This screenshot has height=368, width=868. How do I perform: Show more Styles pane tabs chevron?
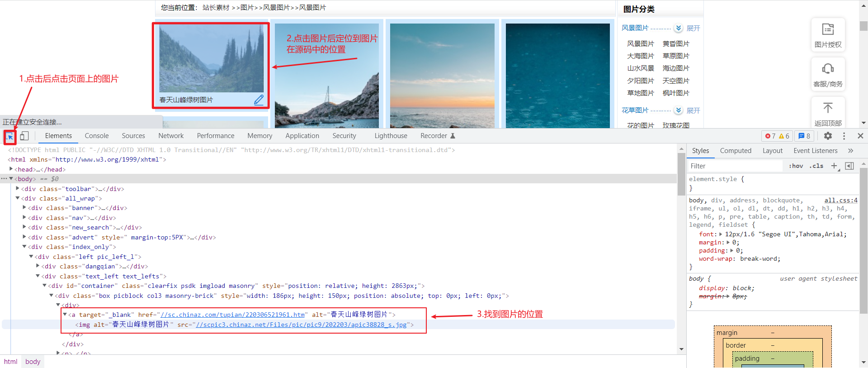(x=850, y=151)
